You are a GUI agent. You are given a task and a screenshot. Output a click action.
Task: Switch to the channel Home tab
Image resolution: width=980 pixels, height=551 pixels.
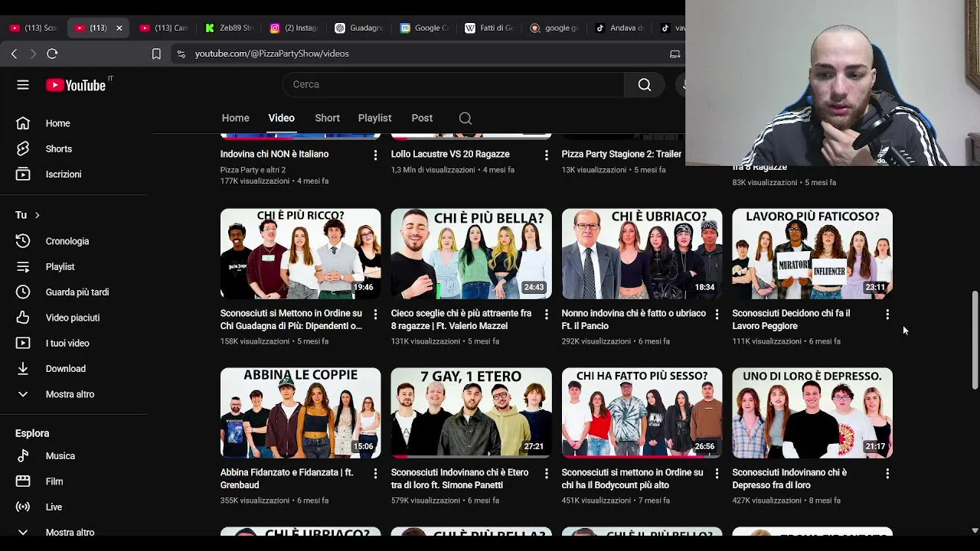[236, 118]
